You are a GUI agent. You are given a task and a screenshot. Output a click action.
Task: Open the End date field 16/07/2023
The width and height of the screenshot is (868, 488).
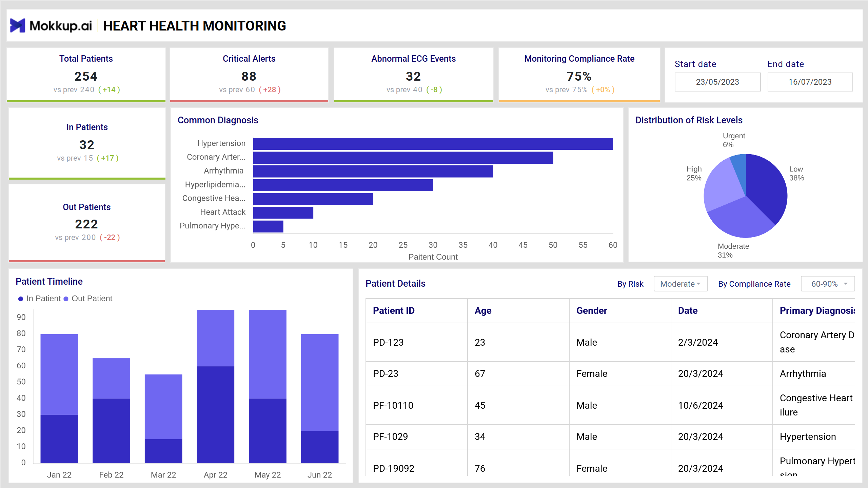810,82
